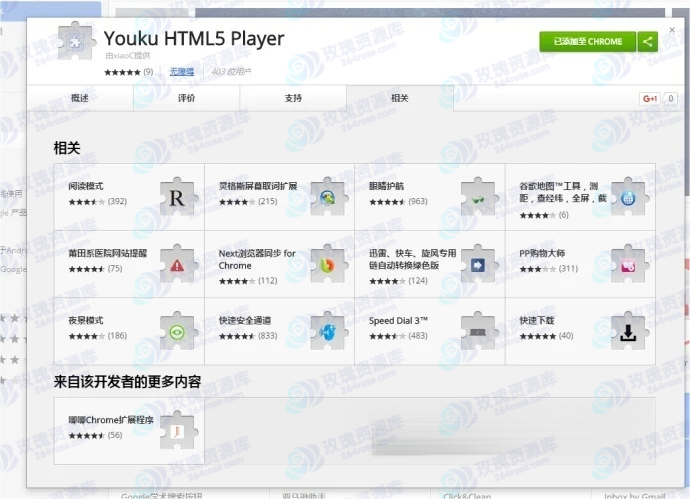Click the 403 位用户 user count

(231, 72)
